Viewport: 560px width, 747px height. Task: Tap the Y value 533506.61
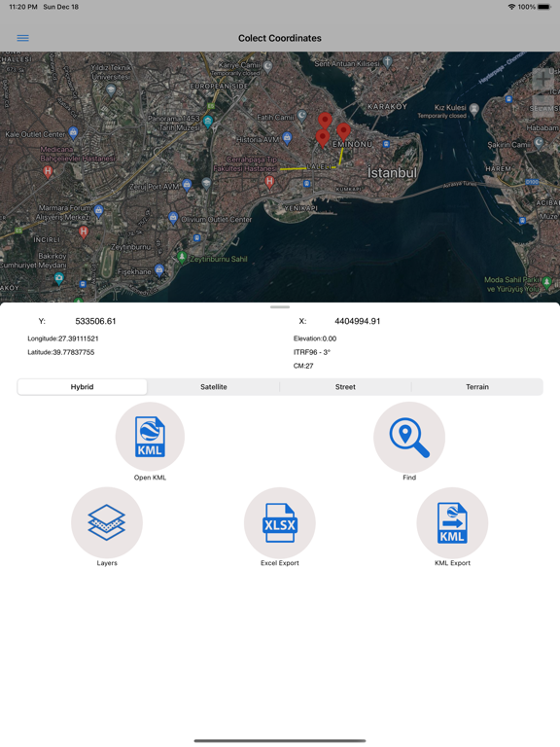(x=95, y=321)
